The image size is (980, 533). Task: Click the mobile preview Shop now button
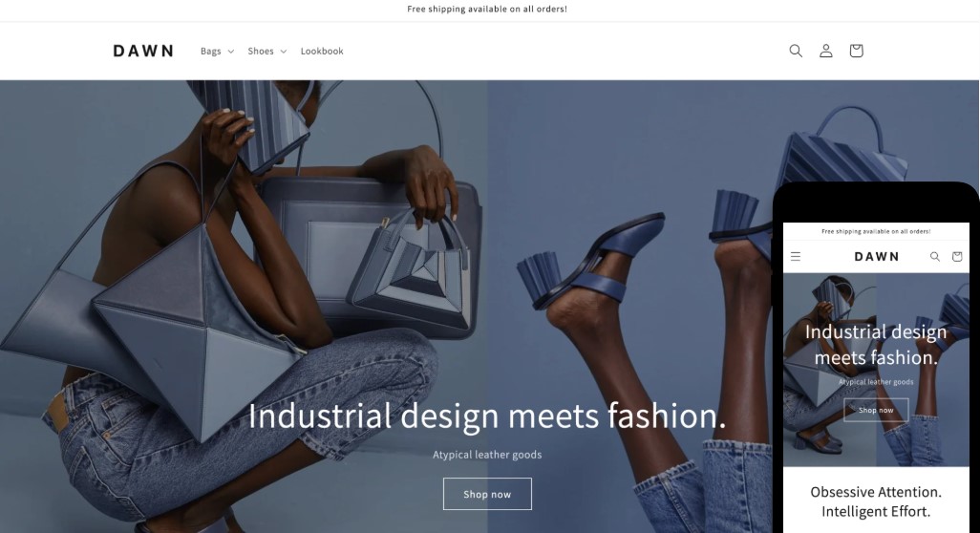876,410
